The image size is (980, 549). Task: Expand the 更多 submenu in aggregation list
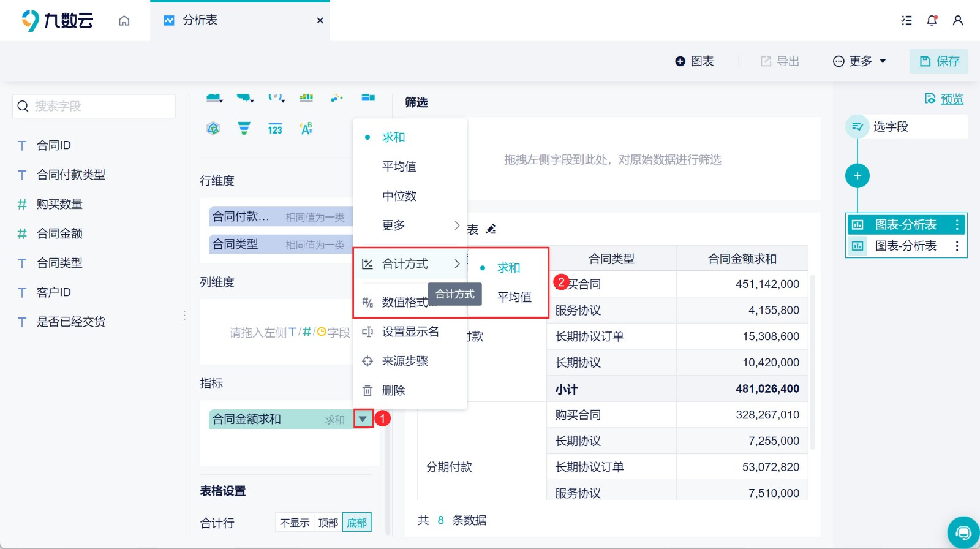pyautogui.click(x=410, y=225)
